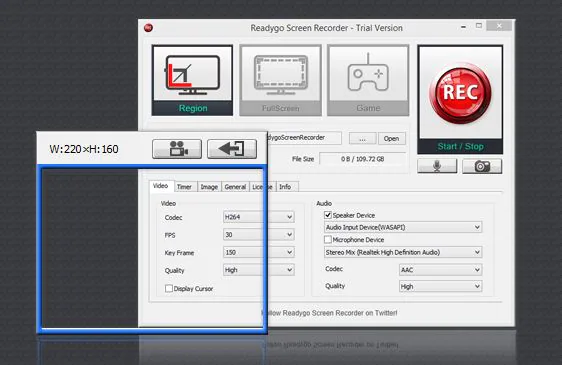This screenshot has height=365, width=562.
Task: Click the exit arrow icon on region bar
Action: pyautogui.click(x=232, y=149)
